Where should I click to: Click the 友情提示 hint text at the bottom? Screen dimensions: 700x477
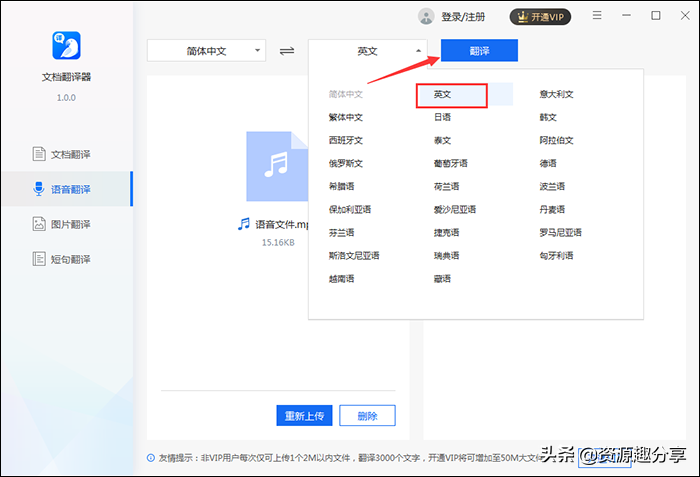(x=350, y=458)
